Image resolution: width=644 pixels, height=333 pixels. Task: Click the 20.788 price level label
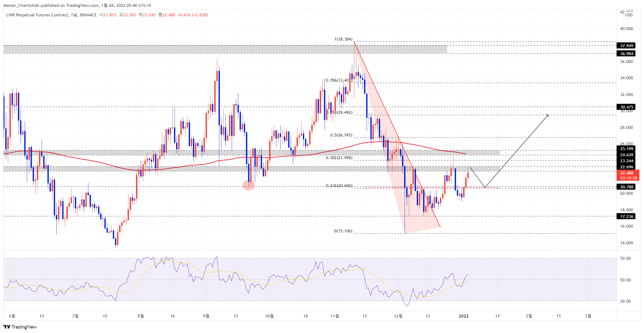(x=626, y=187)
